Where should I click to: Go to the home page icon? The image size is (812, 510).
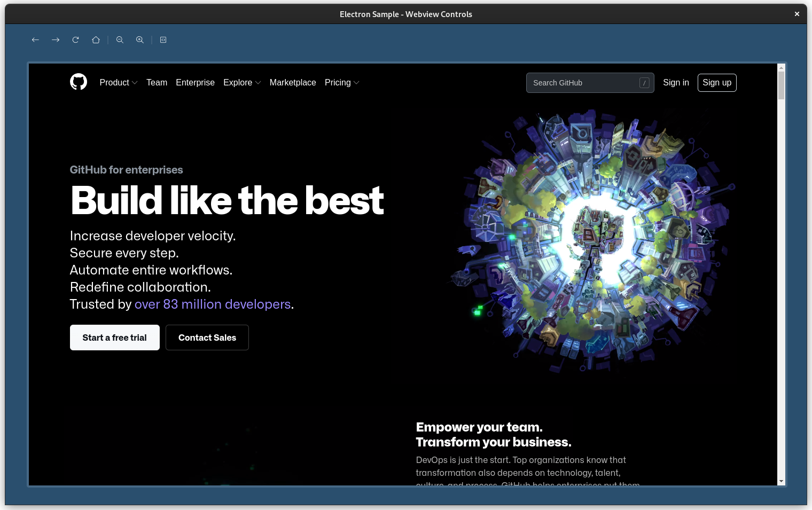pyautogui.click(x=96, y=40)
